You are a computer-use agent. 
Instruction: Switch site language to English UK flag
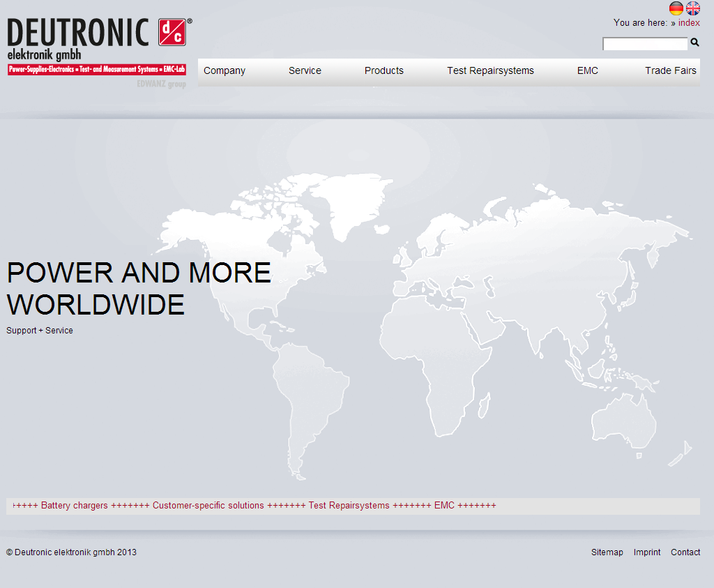click(693, 8)
